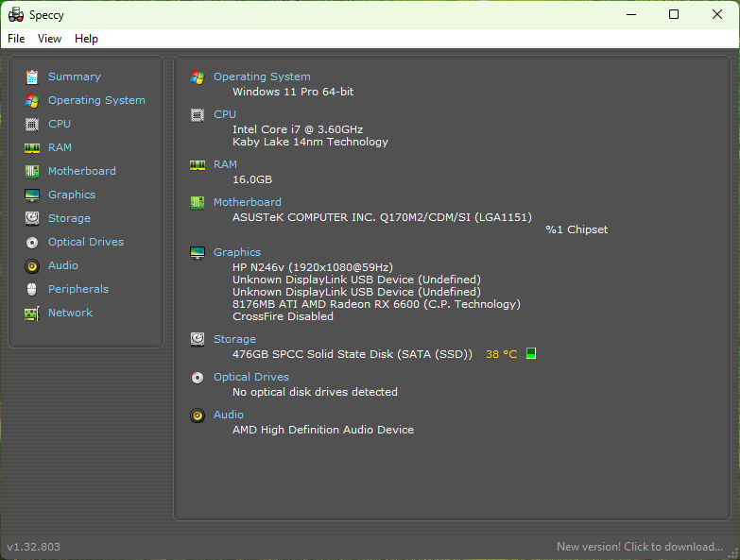Click 'CrossFire Disabled' text
The height and width of the screenshot is (560, 740).
click(284, 316)
